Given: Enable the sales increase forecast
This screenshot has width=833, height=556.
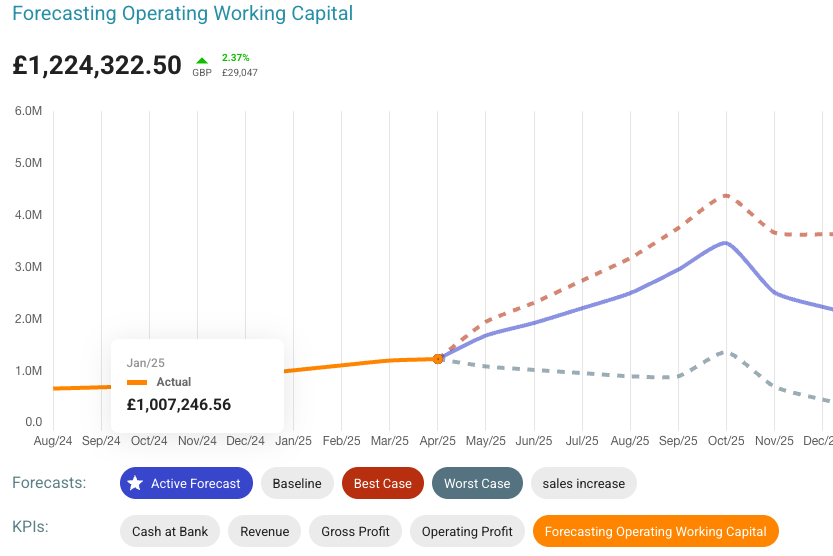Looking at the screenshot, I should [x=583, y=483].
